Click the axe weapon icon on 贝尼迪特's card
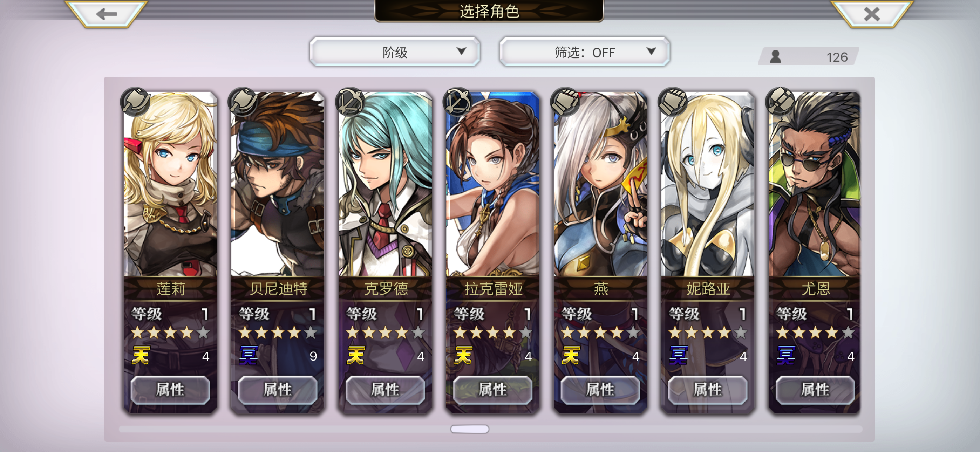 pos(243,102)
